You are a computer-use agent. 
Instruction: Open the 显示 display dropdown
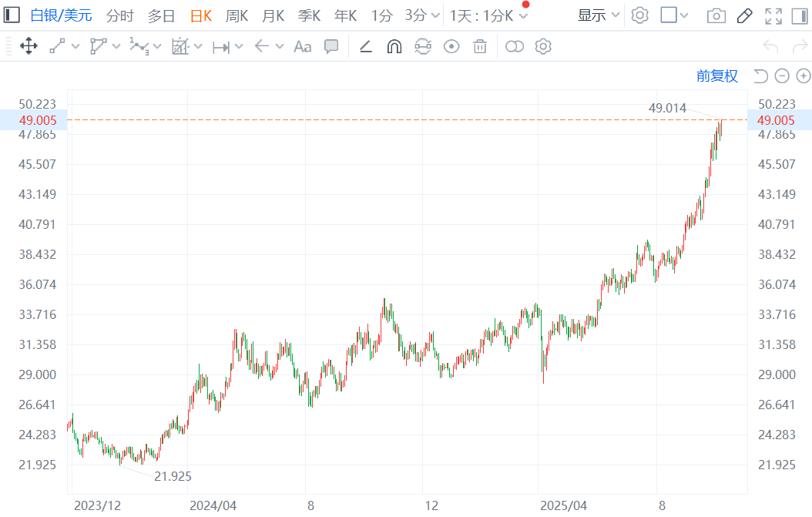point(599,15)
